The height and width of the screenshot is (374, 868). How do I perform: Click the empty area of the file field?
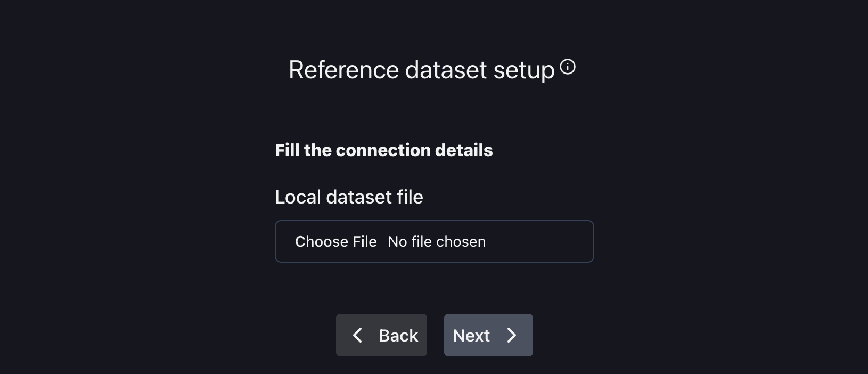[538, 242]
